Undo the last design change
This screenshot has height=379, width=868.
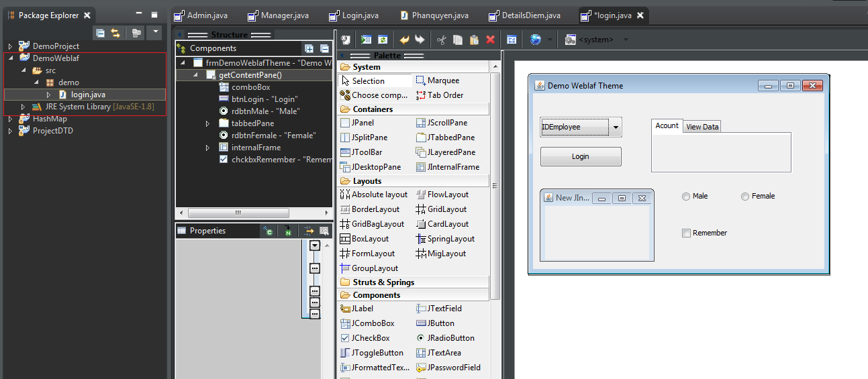pyautogui.click(x=404, y=40)
